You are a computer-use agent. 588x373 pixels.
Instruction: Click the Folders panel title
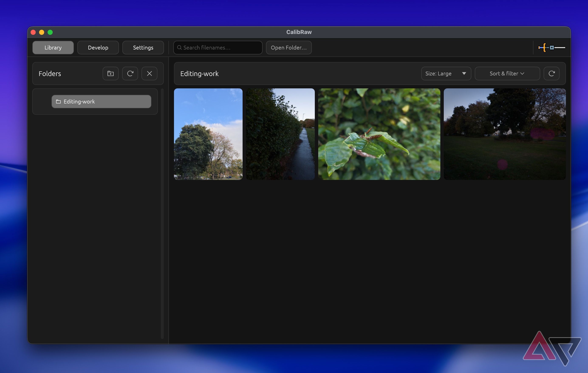(50, 73)
